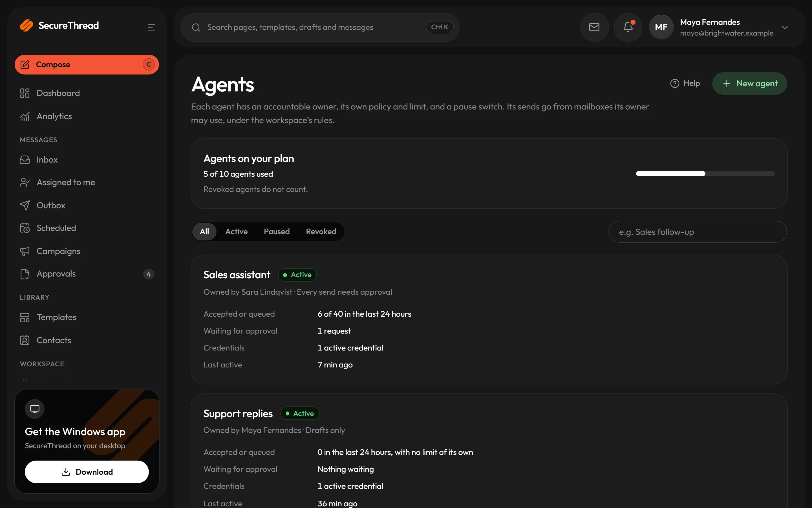The width and height of the screenshot is (812, 508).
Task: Filter agents by Active tab
Action: pos(236,231)
